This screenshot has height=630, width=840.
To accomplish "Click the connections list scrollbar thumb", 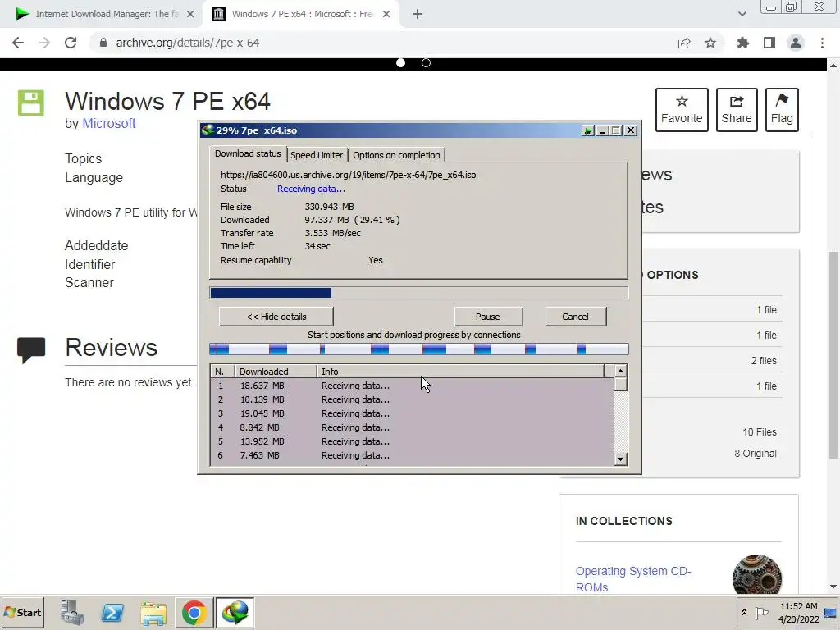I will 620,384.
